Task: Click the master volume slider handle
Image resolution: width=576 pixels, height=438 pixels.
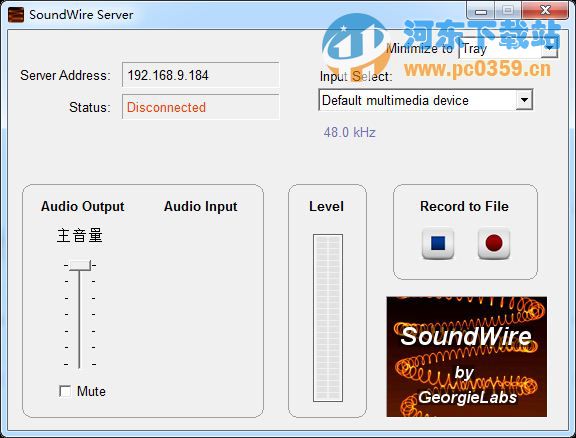Action: [80, 265]
